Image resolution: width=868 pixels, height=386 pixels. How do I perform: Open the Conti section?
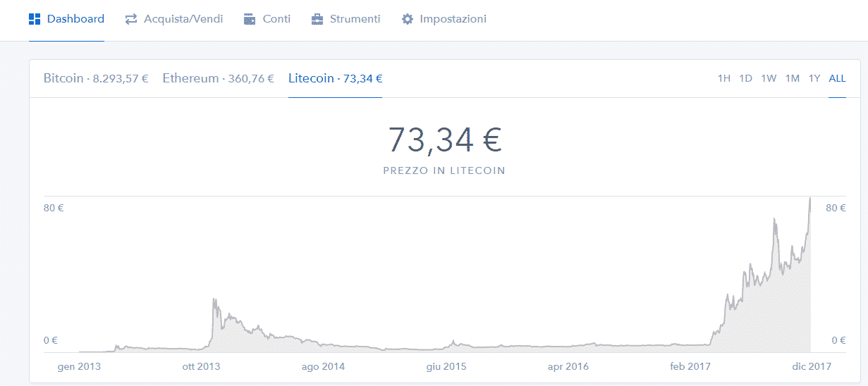[x=267, y=19]
